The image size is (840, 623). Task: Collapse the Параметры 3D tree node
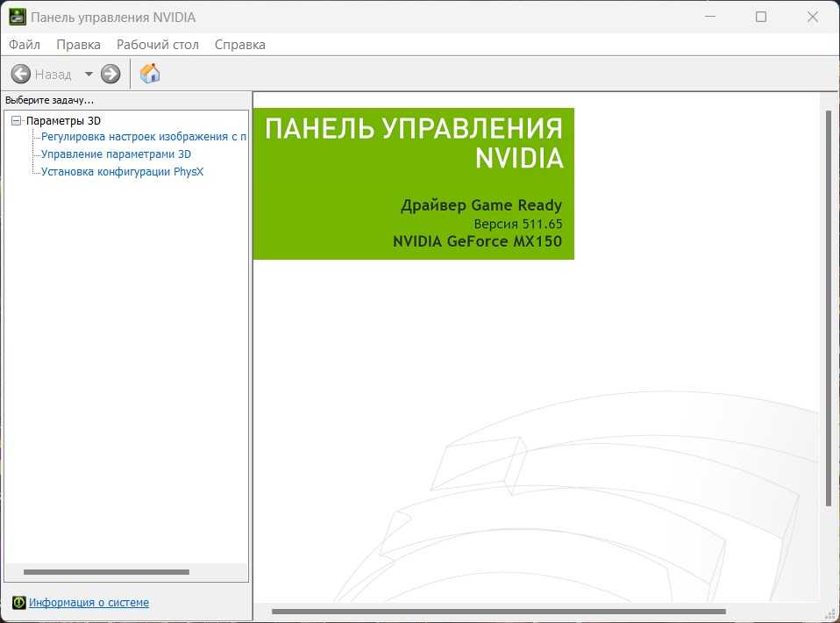pyautogui.click(x=16, y=121)
